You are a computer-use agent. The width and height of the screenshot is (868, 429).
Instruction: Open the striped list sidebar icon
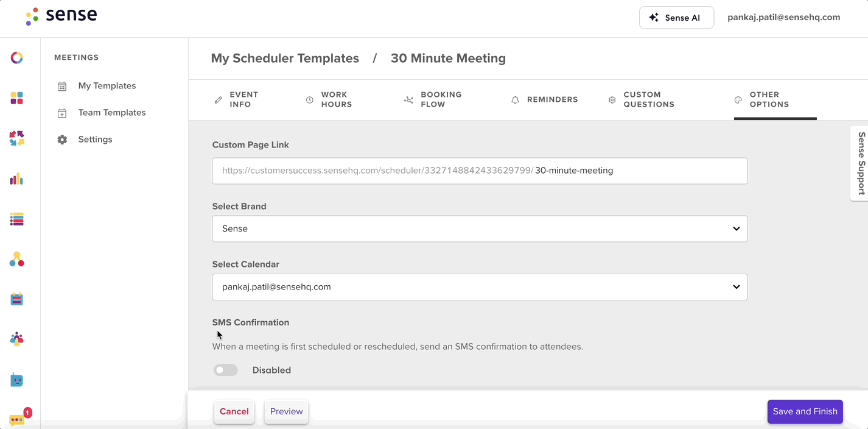(17, 219)
